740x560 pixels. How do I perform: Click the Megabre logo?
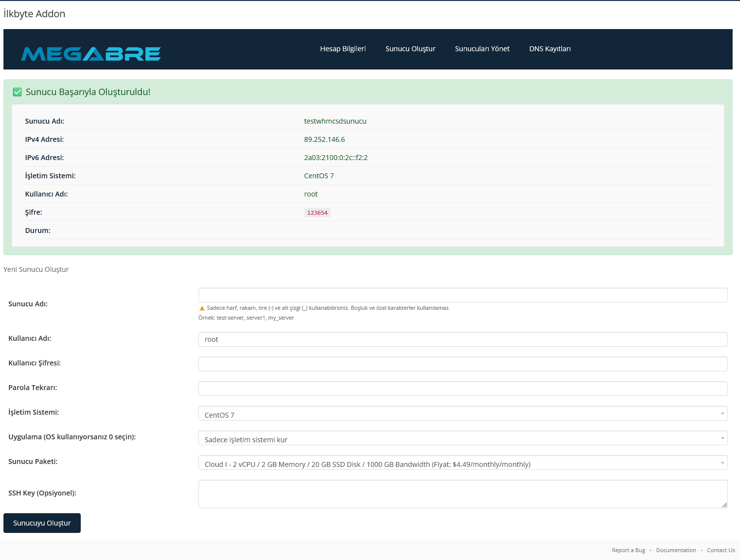(91, 54)
